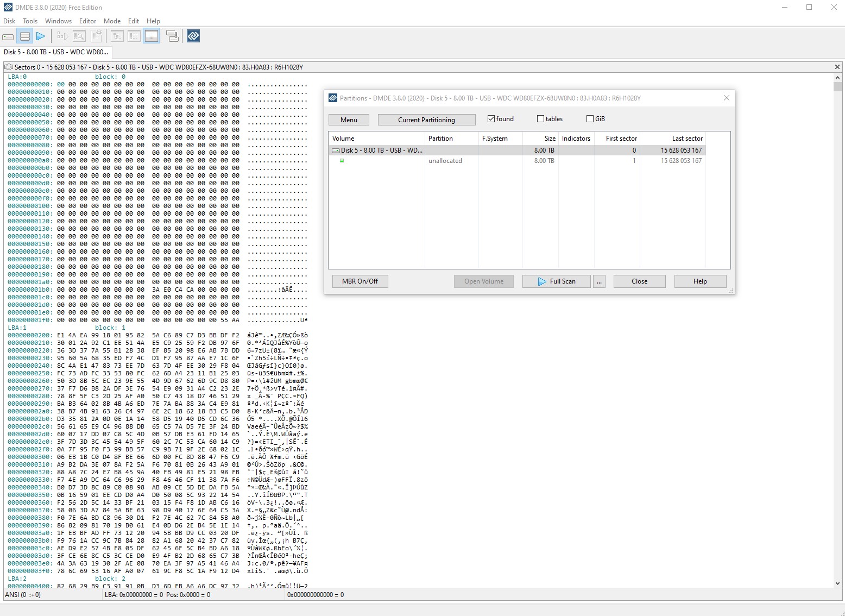Click the stacked windows toolbar icon
Screen dimensions: 845x616
click(172, 36)
